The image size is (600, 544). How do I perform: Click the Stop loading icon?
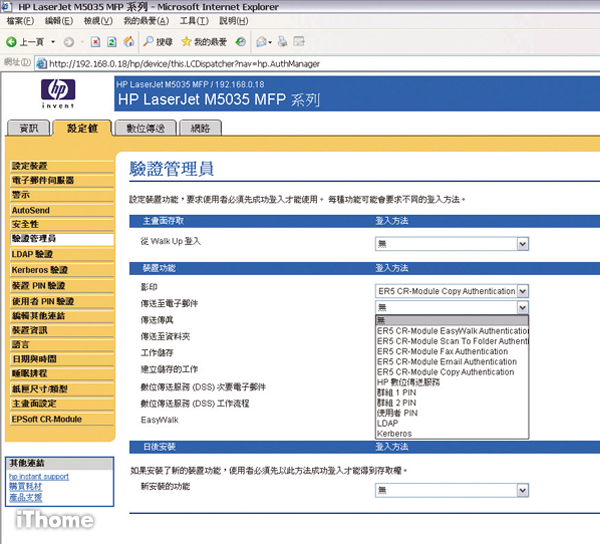pos(95,42)
